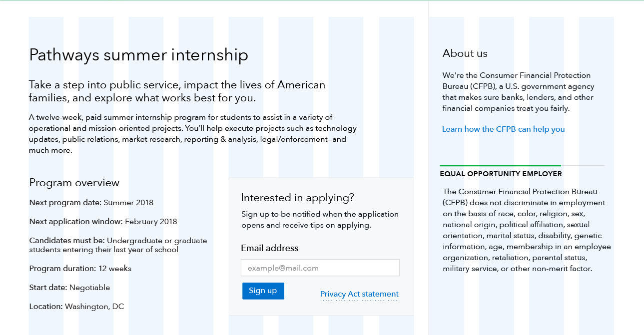Click the Program overview heading
The height and width of the screenshot is (335, 644).
[x=74, y=183]
